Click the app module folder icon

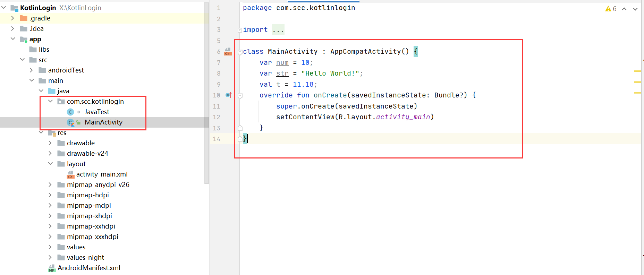[x=24, y=39]
